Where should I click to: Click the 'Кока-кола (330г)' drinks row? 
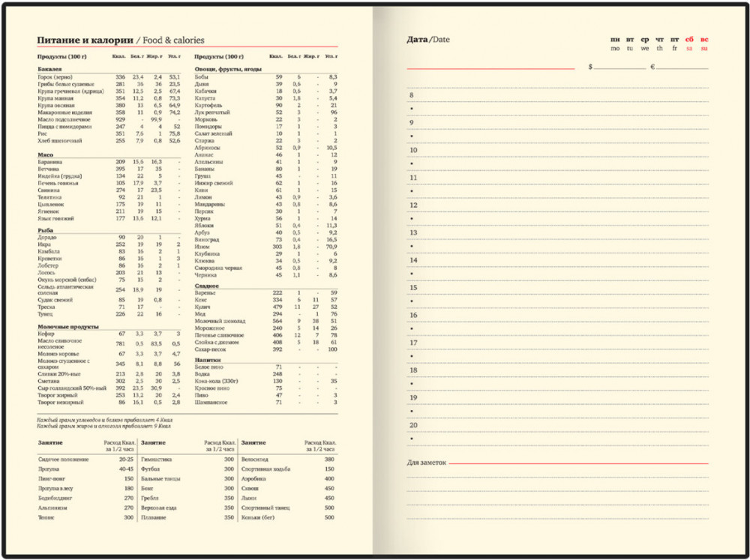[217, 381]
